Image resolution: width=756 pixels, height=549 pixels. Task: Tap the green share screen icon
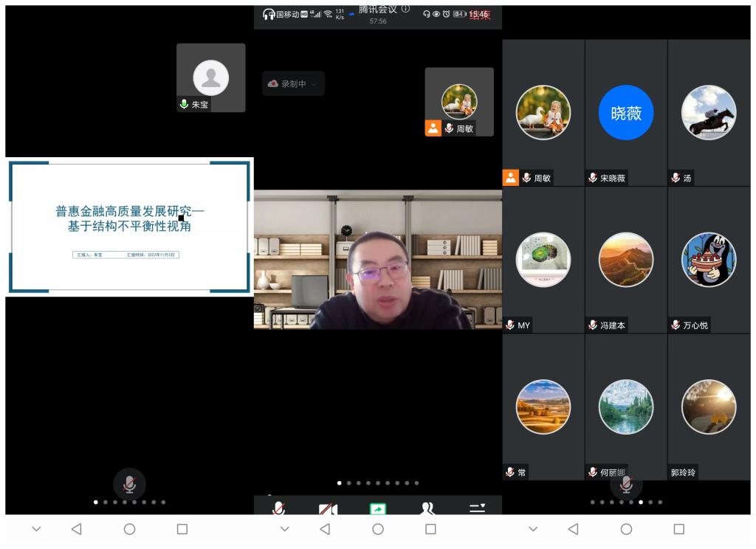[x=378, y=508]
